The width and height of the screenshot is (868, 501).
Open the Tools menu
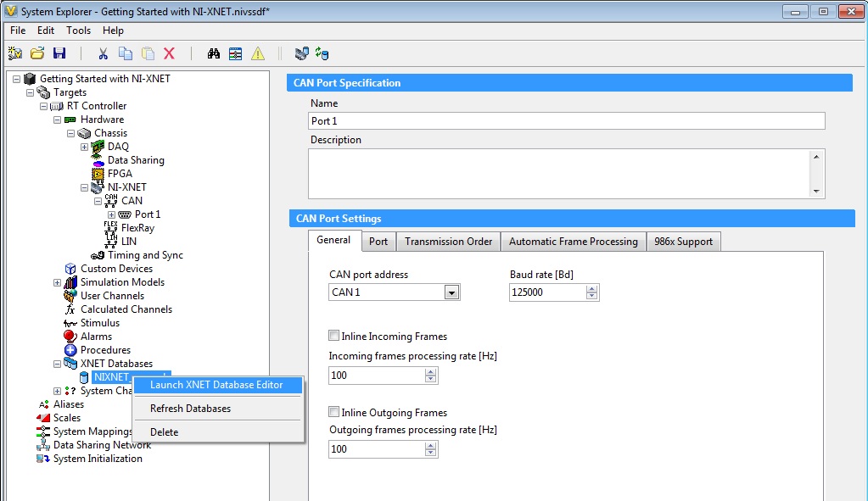point(79,31)
